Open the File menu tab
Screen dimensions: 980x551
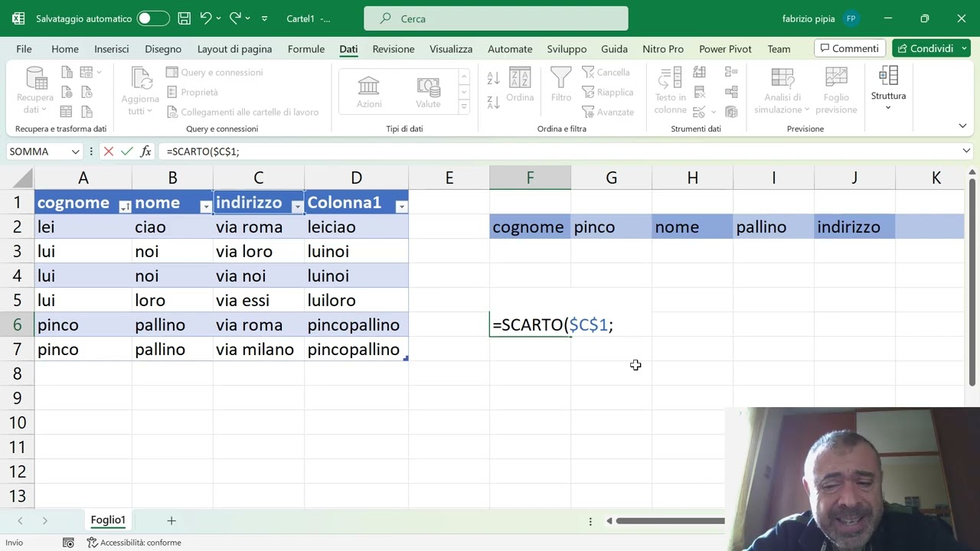24,49
